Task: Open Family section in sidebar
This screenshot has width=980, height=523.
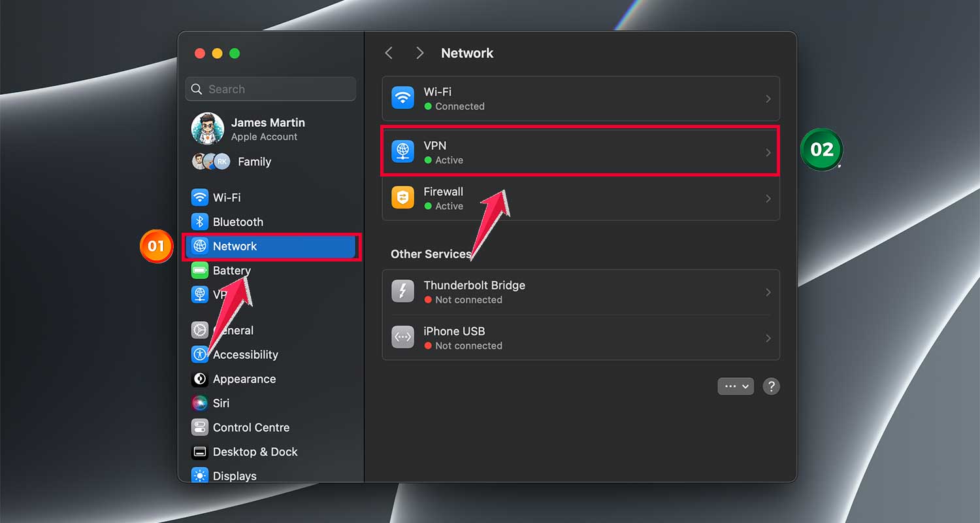Action: (x=253, y=162)
